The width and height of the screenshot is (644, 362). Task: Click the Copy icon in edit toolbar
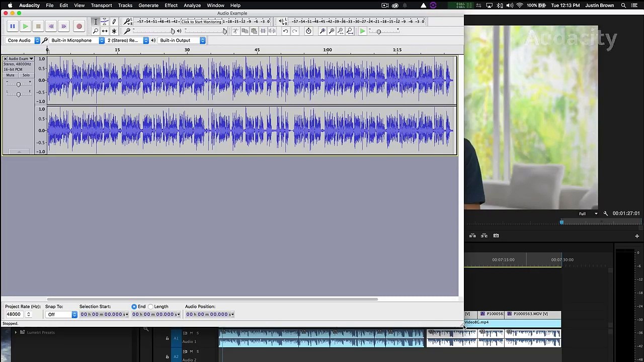(x=245, y=31)
